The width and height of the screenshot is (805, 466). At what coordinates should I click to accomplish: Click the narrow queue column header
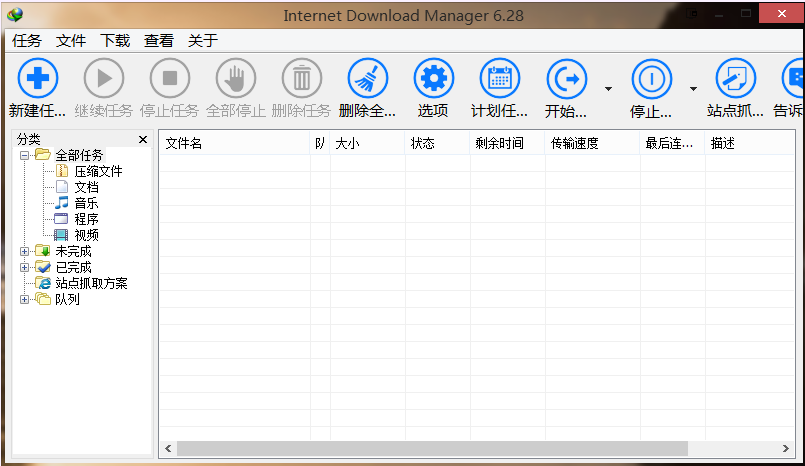pyautogui.click(x=320, y=143)
